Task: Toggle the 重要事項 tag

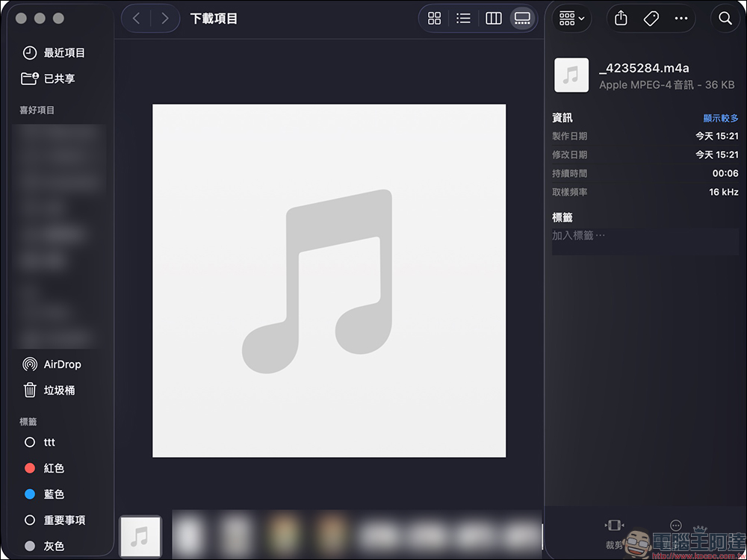Action: tap(63, 520)
